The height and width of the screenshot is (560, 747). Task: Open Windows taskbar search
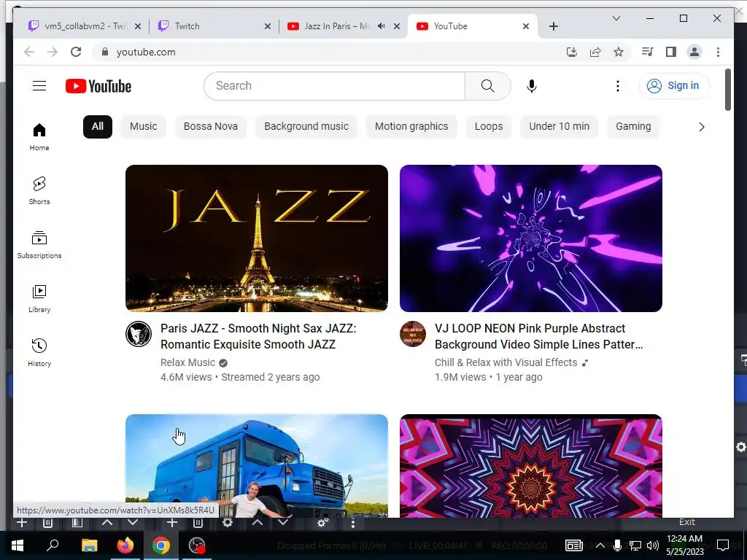[x=53, y=545]
